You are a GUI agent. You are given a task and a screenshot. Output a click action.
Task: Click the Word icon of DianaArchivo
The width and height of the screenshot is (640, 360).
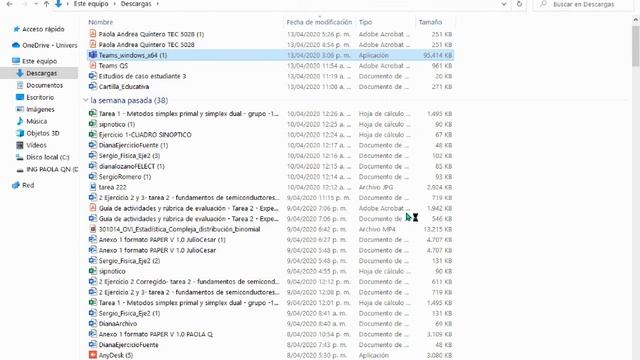[x=93, y=324]
